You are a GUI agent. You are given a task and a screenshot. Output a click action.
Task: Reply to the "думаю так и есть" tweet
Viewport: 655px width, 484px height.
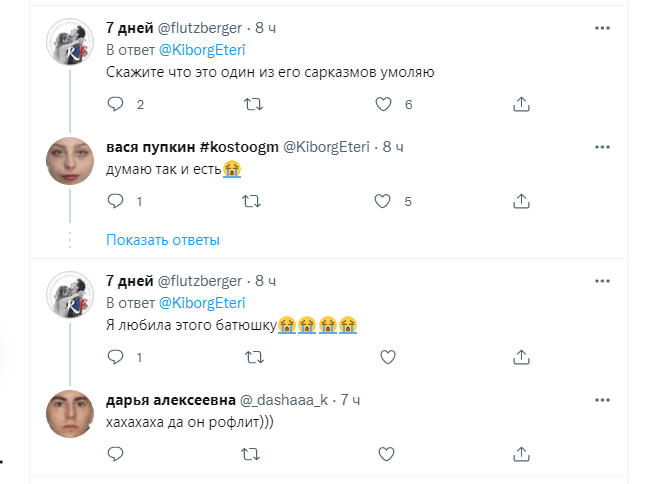point(115,201)
